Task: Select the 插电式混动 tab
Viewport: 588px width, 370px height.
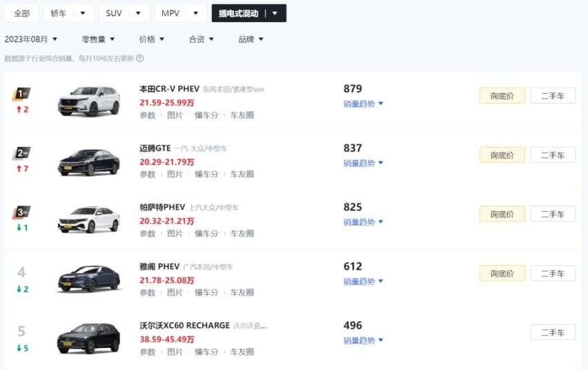Action: click(x=249, y=13)
